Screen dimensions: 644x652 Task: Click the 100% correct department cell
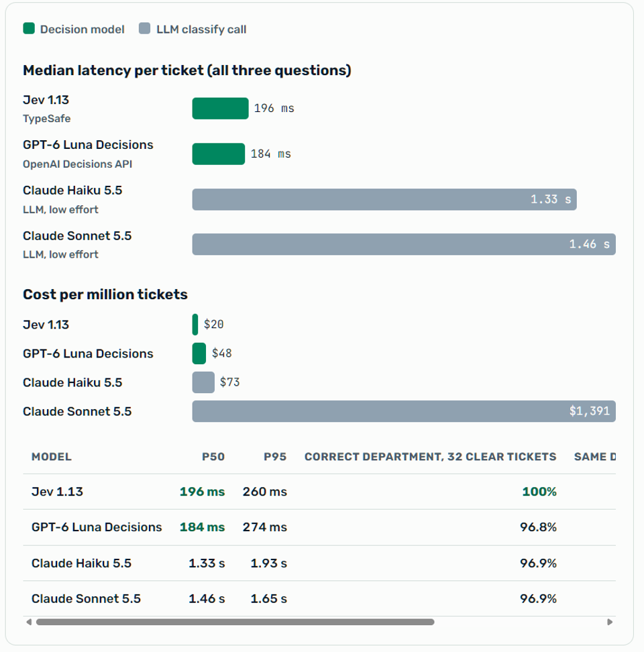(539, 492)
